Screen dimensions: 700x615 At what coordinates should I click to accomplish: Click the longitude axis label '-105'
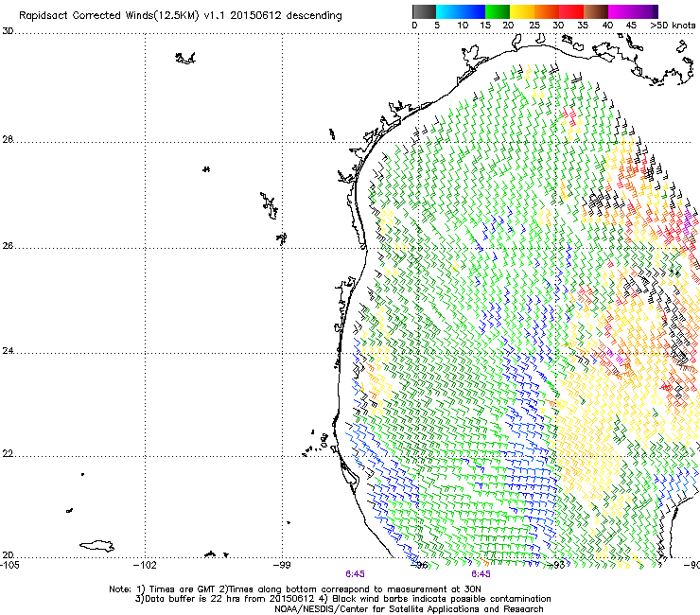[x=10, y=565]
